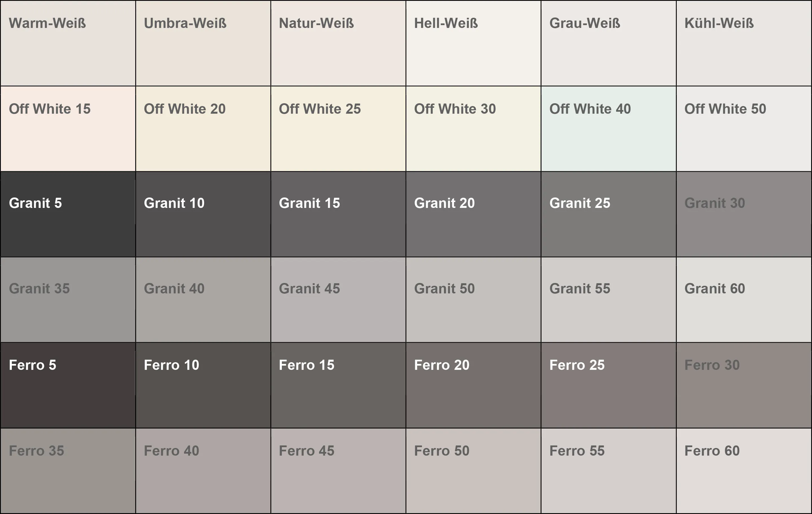Viewport: 812px width, 514px height.
Task: Choose the Ferro 60 swatch
Action: click(x=744, y=471)
